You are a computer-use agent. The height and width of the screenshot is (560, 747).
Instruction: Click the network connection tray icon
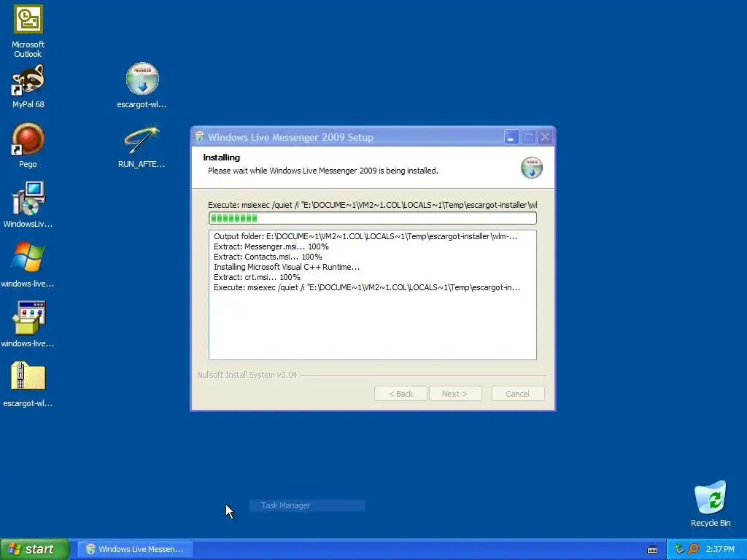pyautogui.click(x=679, y=549)
